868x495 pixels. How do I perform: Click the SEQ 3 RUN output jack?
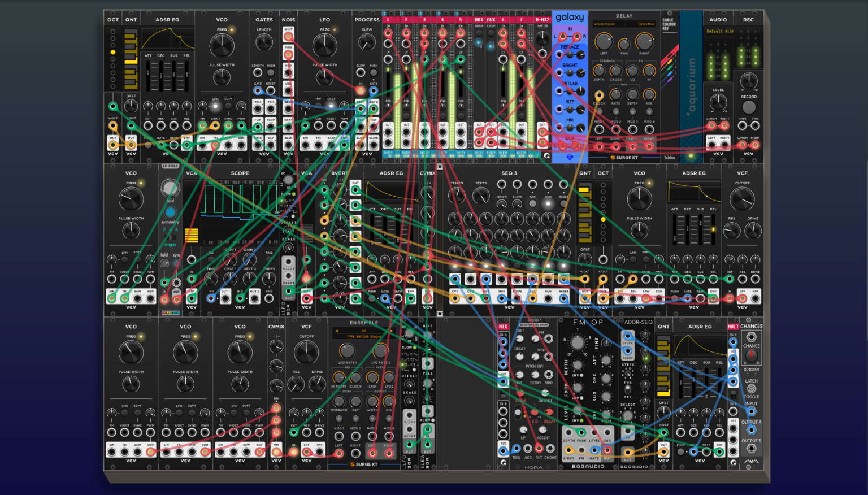548,298
